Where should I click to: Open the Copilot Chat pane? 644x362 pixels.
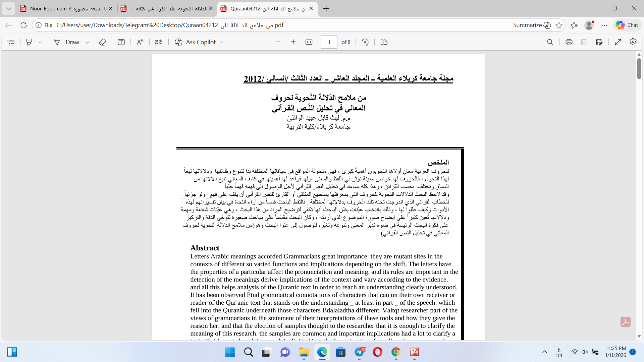[x=627, y=25]
